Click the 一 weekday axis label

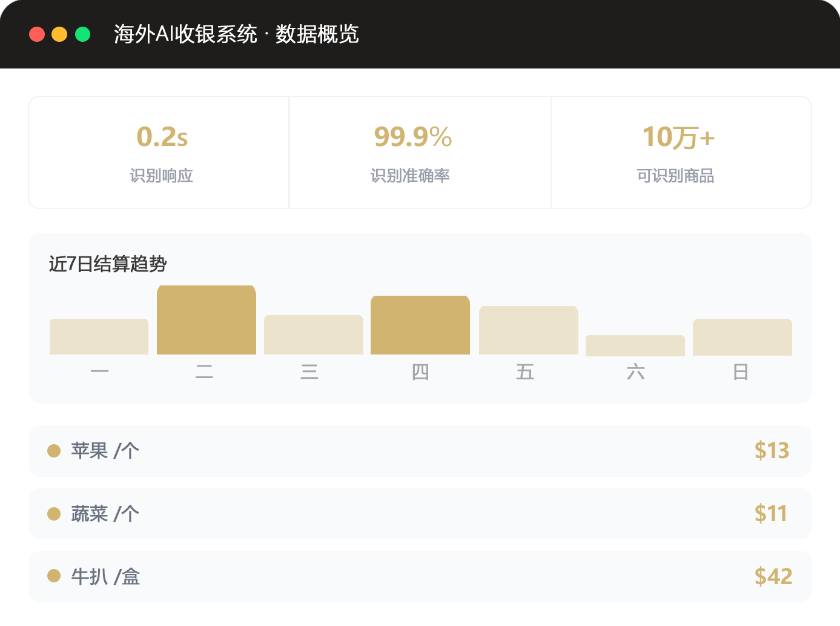99,371
